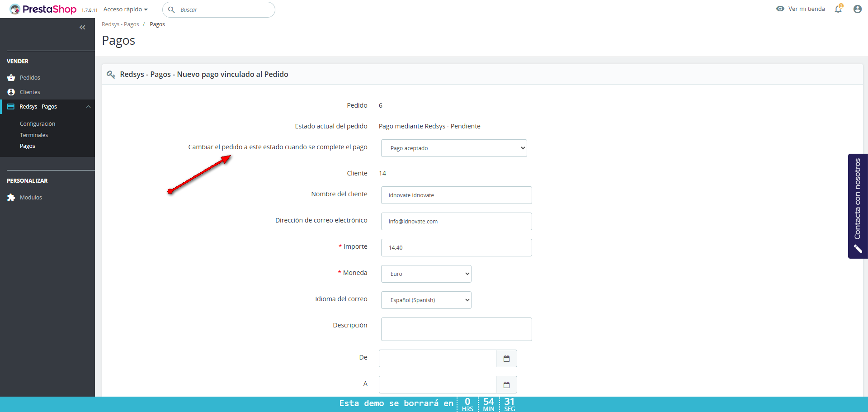
Task: Open Clientes in the sidebar
Action: point(30,92)
